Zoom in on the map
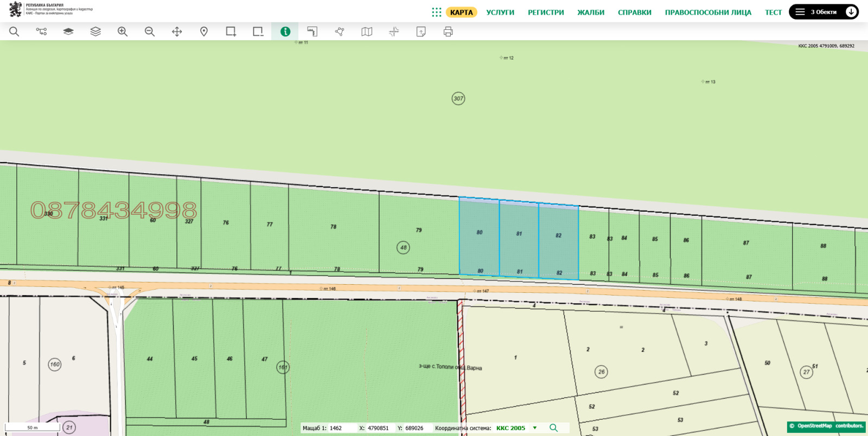 [123, 31]
